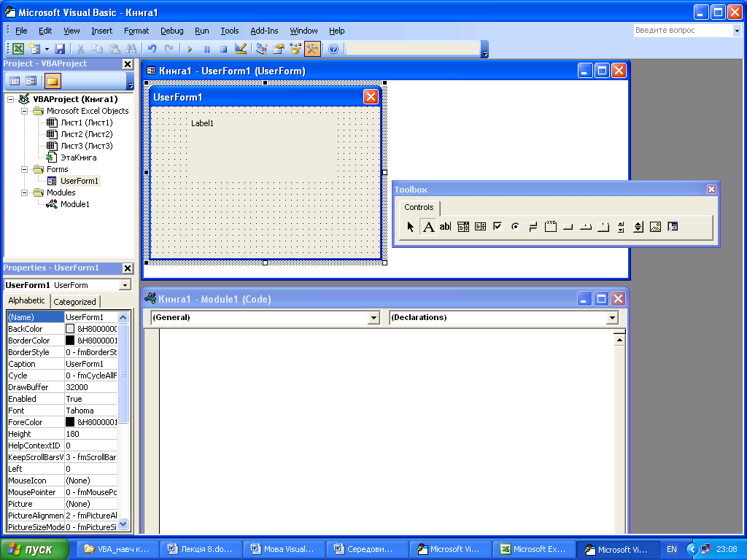Click the Reset stop icon

tap(223, 49)
